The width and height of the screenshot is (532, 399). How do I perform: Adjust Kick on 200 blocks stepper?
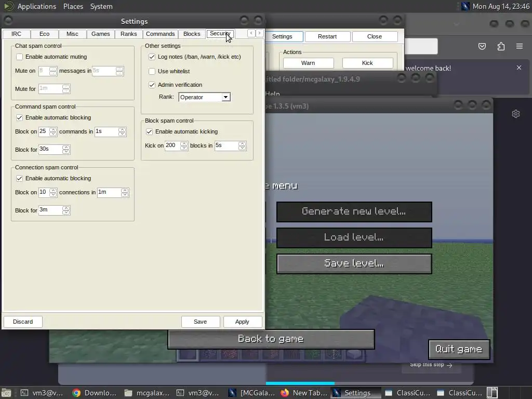pos(184,145)
